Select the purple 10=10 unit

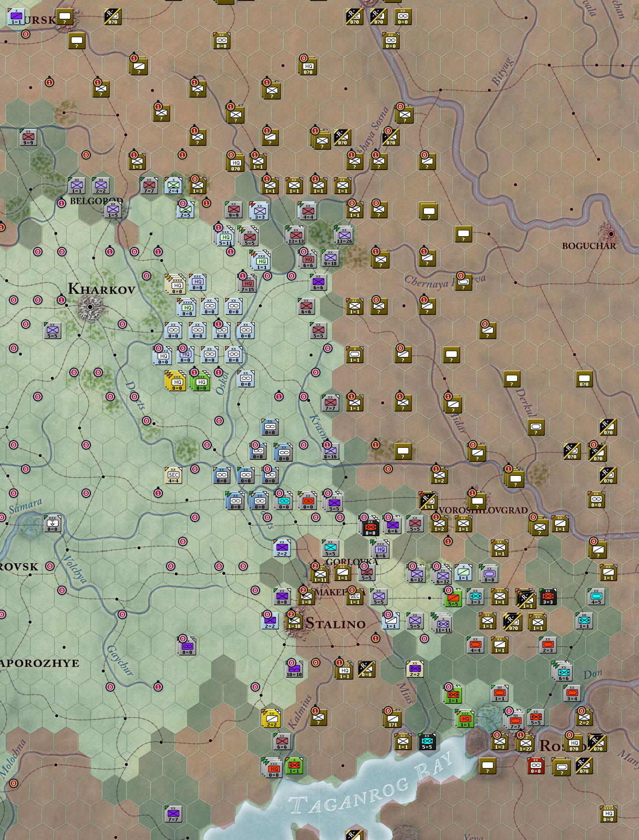point(294,669)
